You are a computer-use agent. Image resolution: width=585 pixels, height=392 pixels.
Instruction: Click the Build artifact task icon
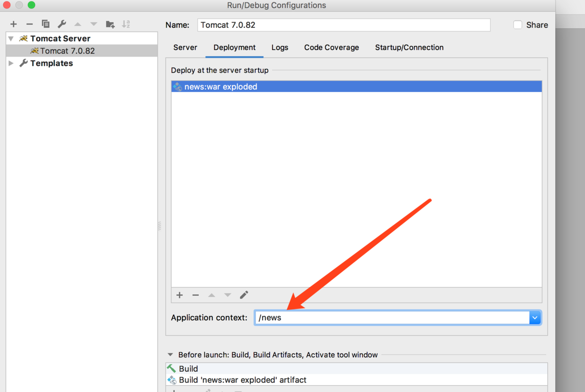coord(172,380)
